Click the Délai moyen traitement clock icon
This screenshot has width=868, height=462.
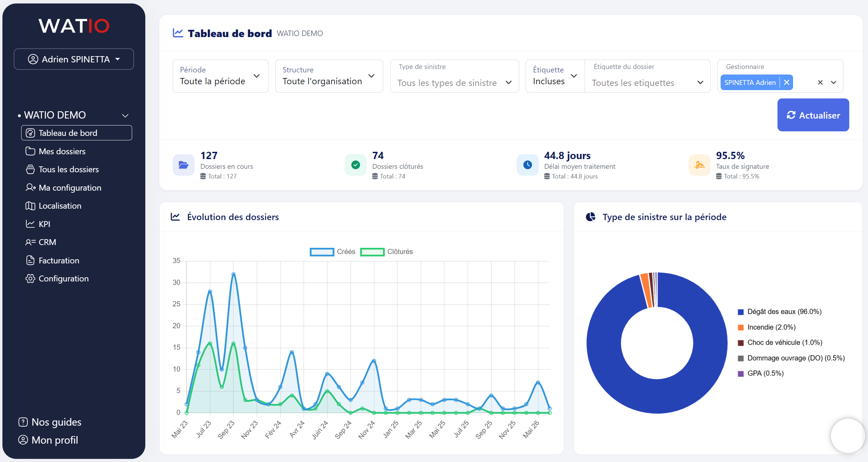coord(527,165)
